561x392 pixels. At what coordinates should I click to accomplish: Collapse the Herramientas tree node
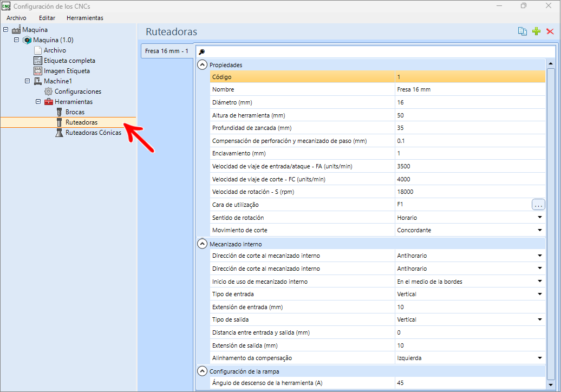[x=38, y=102]
